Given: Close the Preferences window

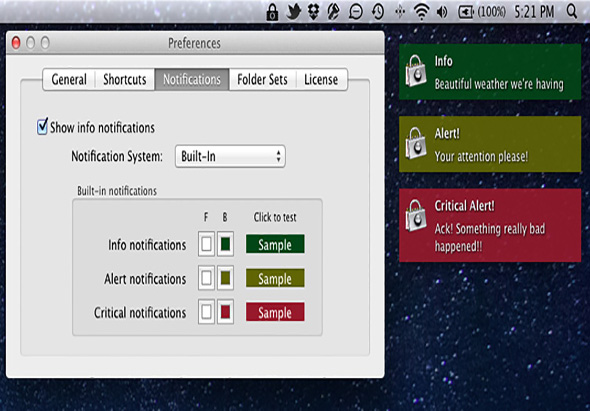Looking at the screenshot, I should click(x=16, y=43).
